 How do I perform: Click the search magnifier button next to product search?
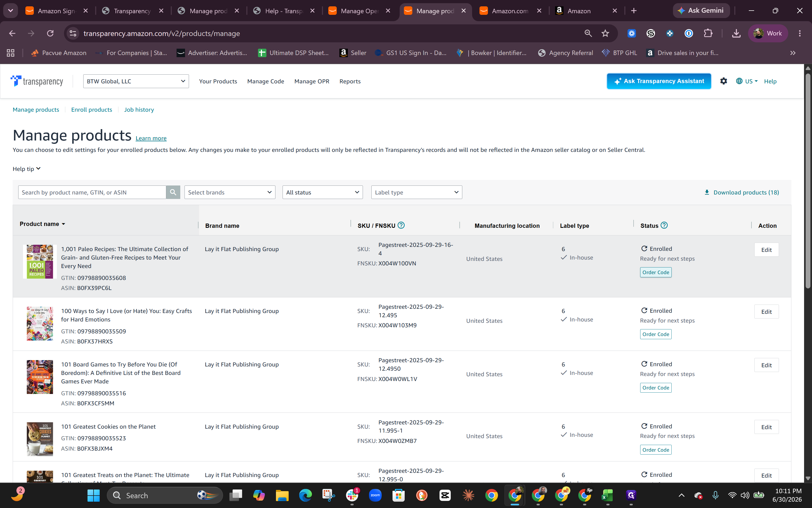click(173, 192)
